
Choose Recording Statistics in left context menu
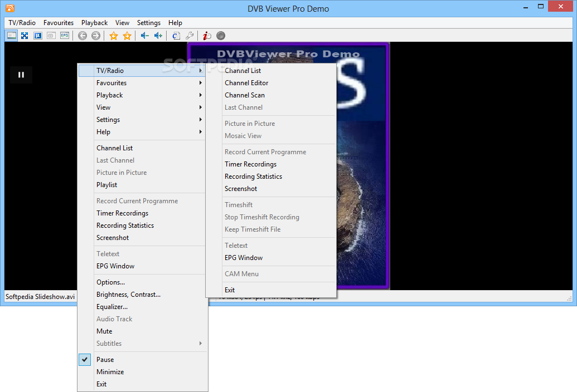coord(142,226)
